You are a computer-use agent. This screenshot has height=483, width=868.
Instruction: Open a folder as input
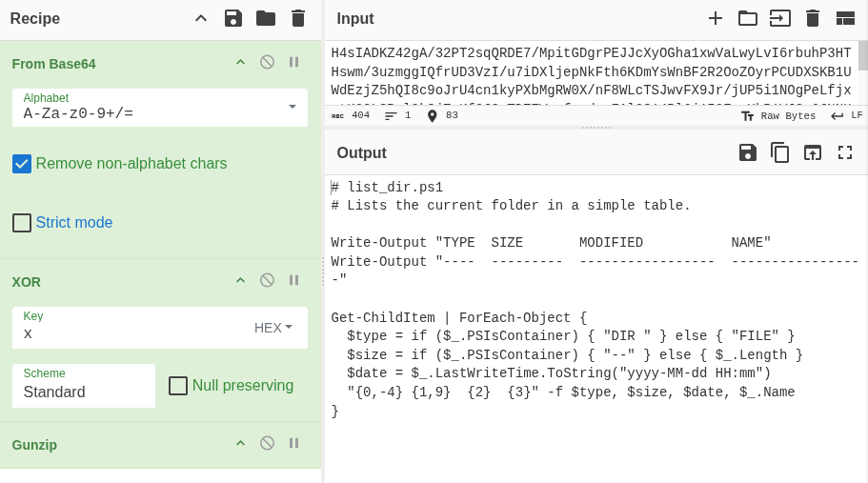[748, 18]
